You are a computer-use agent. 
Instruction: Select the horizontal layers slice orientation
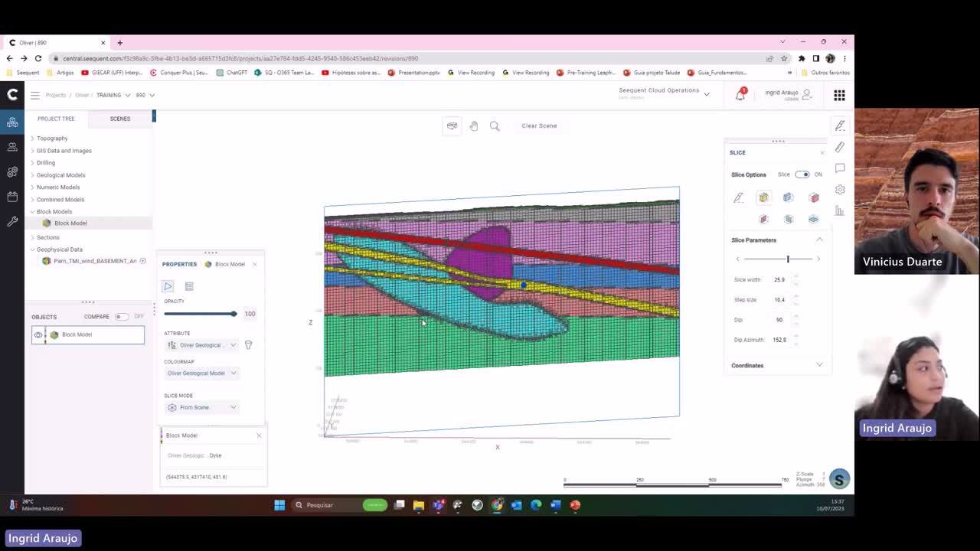coord(813,219)
